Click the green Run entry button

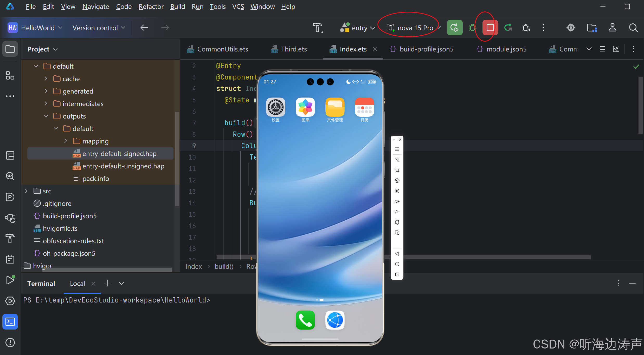click(455, 28)
